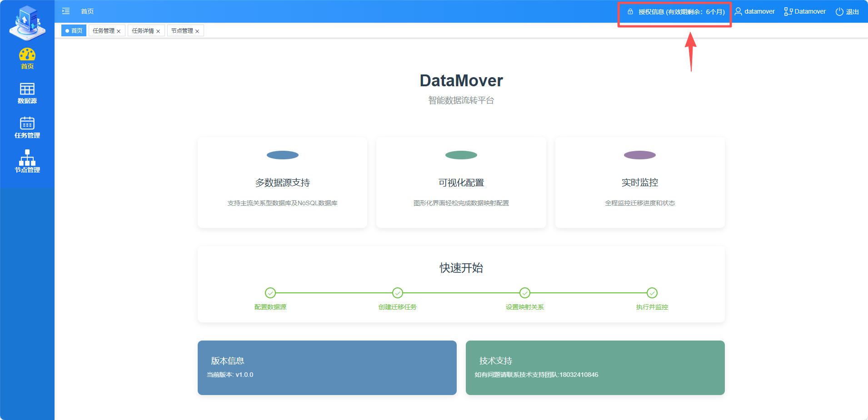Click the 创建迁移任务 step checkmark
This screenshot has height=420, width=868.
(398, 293)
